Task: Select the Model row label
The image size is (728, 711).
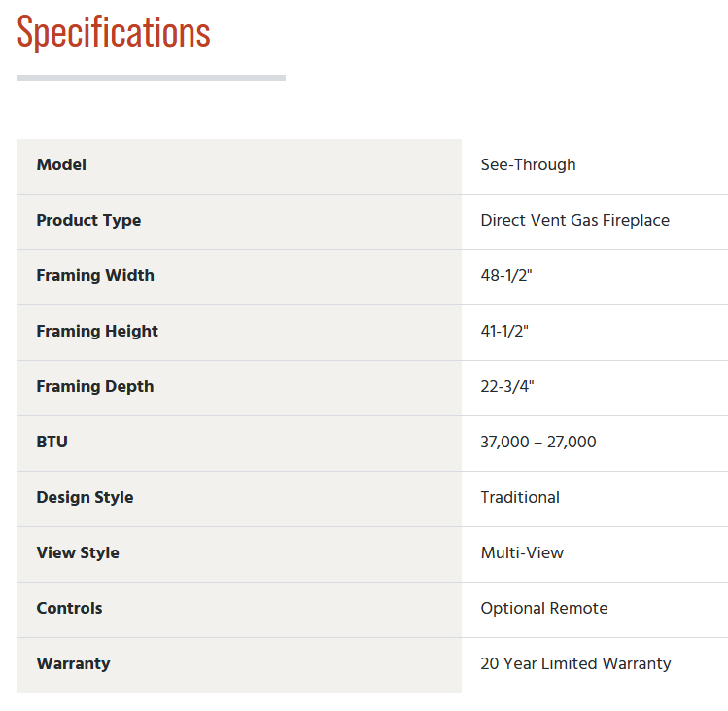Action: pos(61,165)
